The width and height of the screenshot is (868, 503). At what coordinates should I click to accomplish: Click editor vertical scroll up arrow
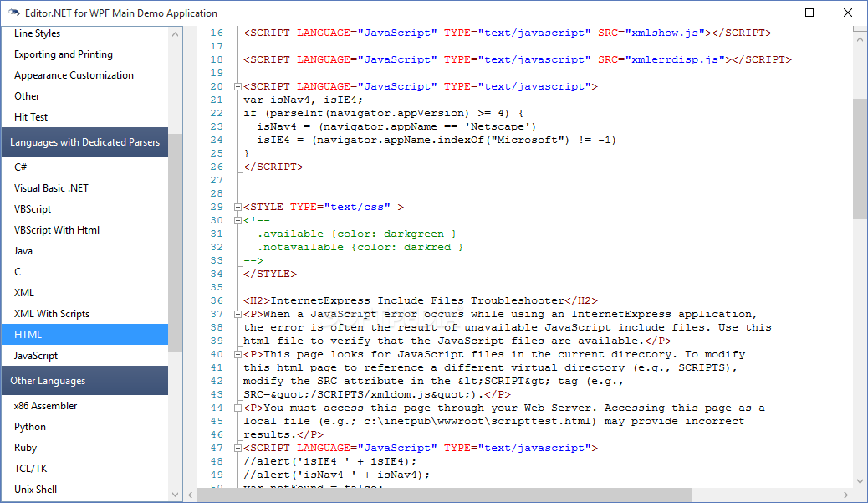pos(860,40)
